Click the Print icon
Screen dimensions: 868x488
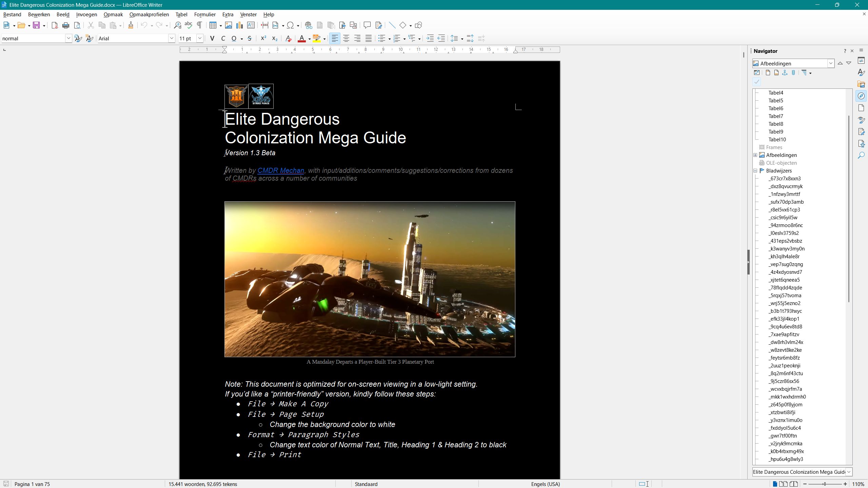[66, 25]
